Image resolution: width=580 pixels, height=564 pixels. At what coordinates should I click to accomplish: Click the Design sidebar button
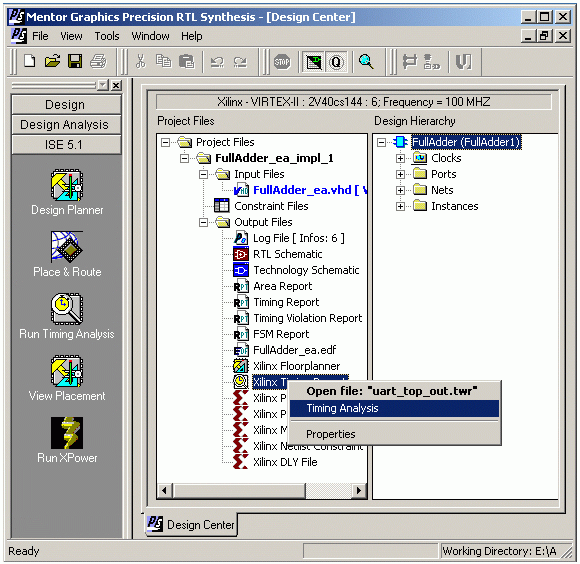point(66,105)
